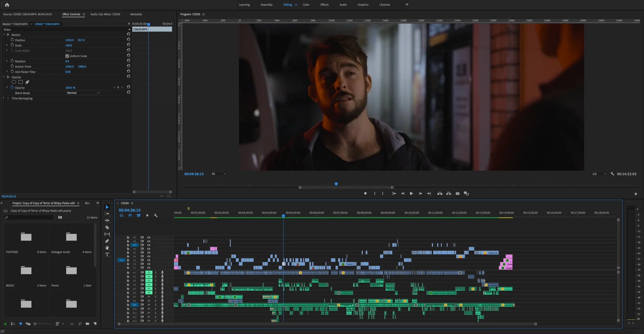Click the Position value 1920.0
Image resolution: width=644 pixels, height=334 pixels.
click(x=69, y=40)
